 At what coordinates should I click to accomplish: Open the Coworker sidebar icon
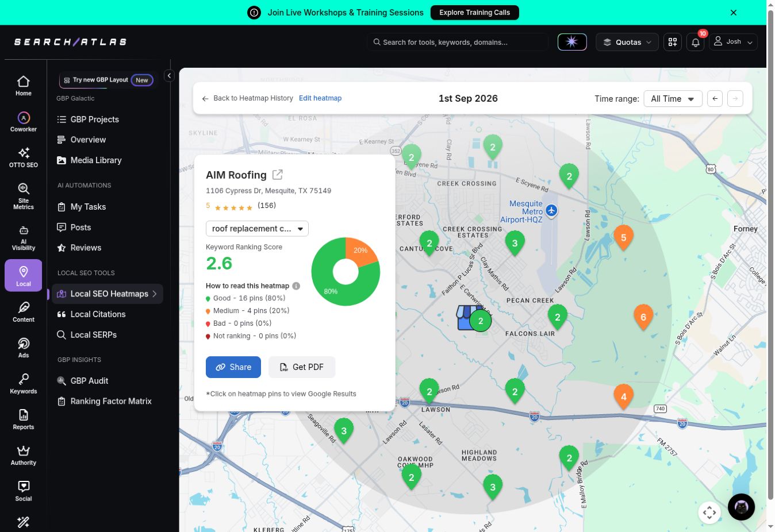point(24,122)
